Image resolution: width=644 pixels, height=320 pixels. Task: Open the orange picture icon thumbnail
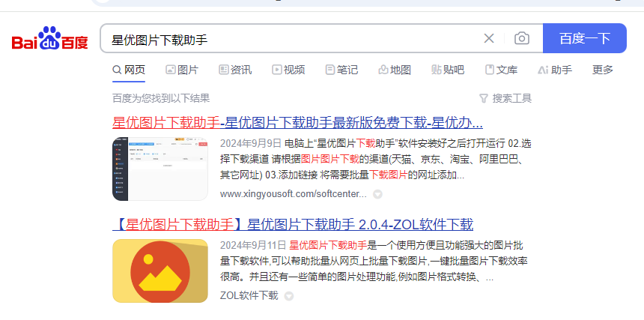160,271
